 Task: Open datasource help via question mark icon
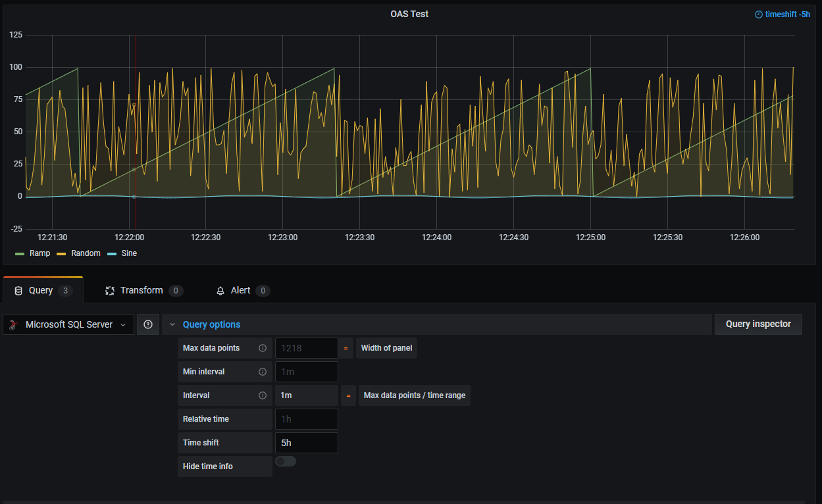(147, 324)
